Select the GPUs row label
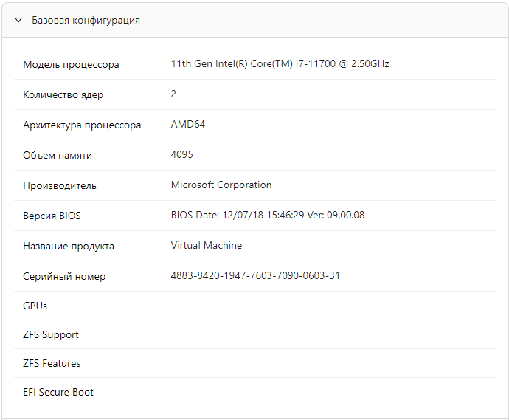The height and width of the screenshot is (420, 509). click(x=35, y=306)
